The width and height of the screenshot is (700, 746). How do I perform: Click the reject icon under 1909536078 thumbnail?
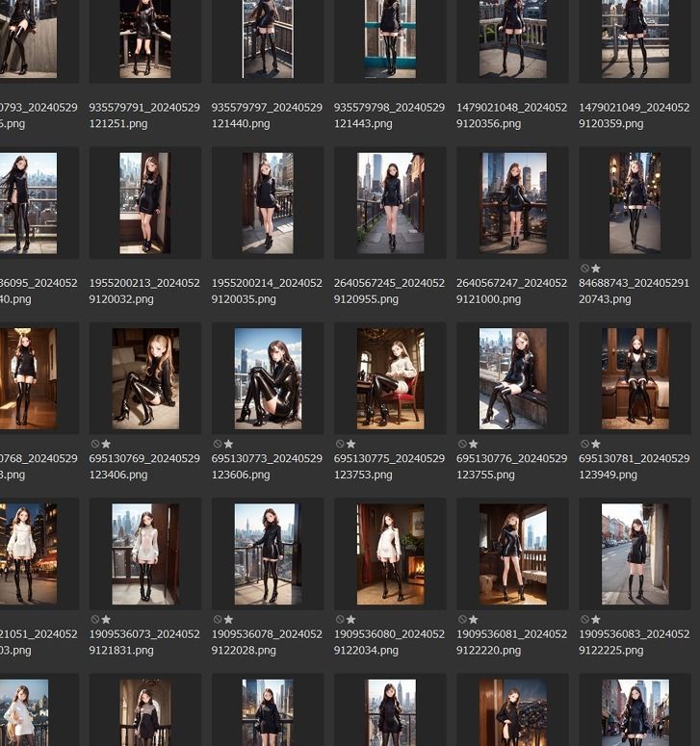pos(217,620)
